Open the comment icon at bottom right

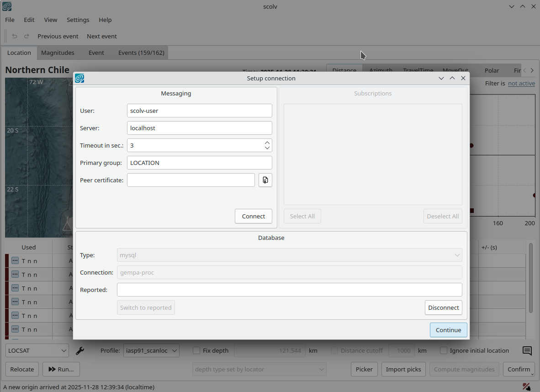527,351
